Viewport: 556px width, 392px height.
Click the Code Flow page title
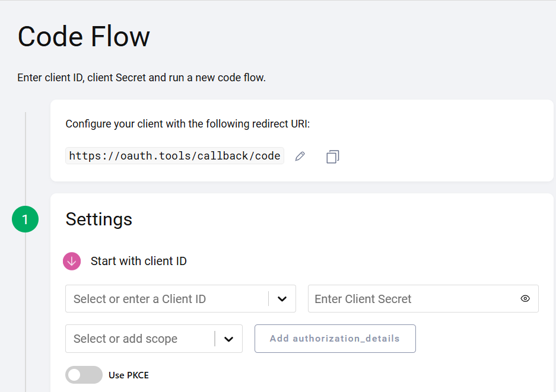84,37
